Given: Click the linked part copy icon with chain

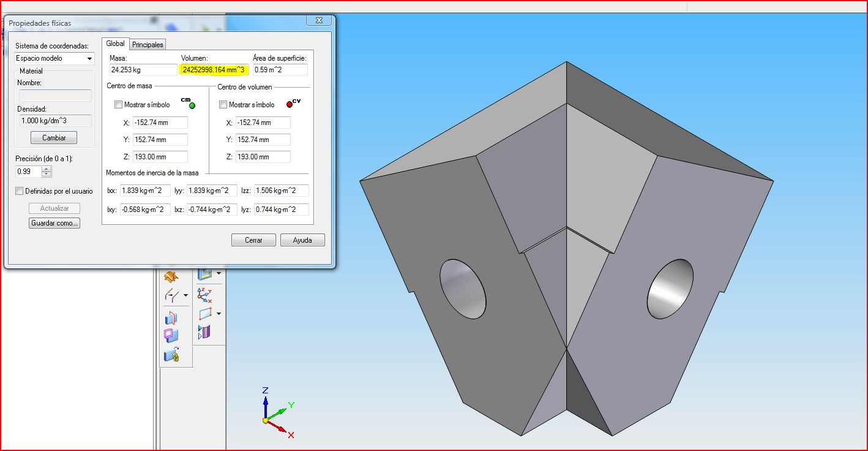Looking at the screenshot, I should click(171, 354).
